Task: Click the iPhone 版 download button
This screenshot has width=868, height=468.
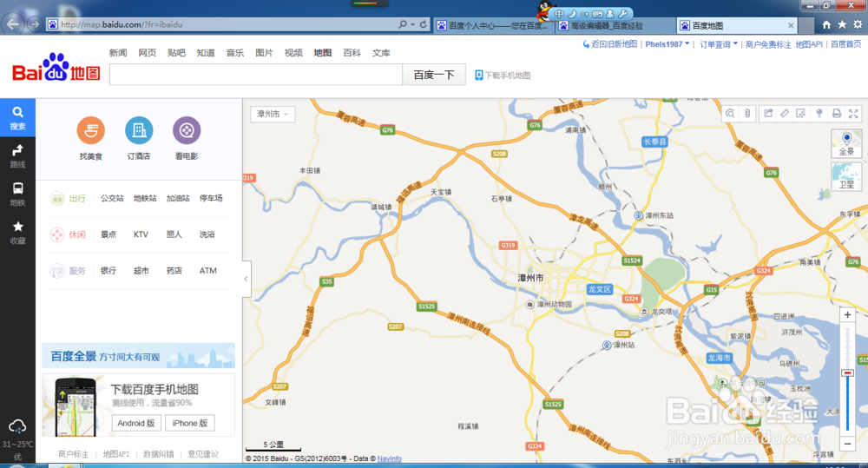Action: coord(190,423)
